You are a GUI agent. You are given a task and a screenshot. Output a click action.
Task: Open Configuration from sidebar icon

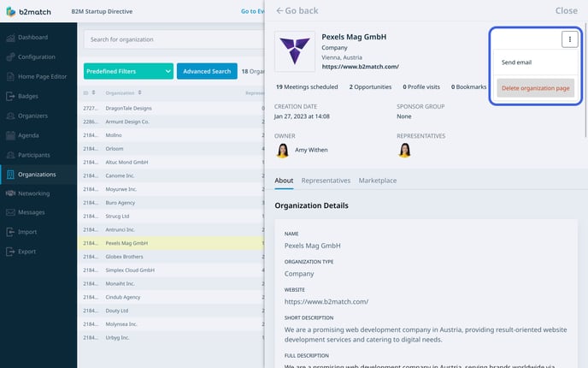[10, 57]
